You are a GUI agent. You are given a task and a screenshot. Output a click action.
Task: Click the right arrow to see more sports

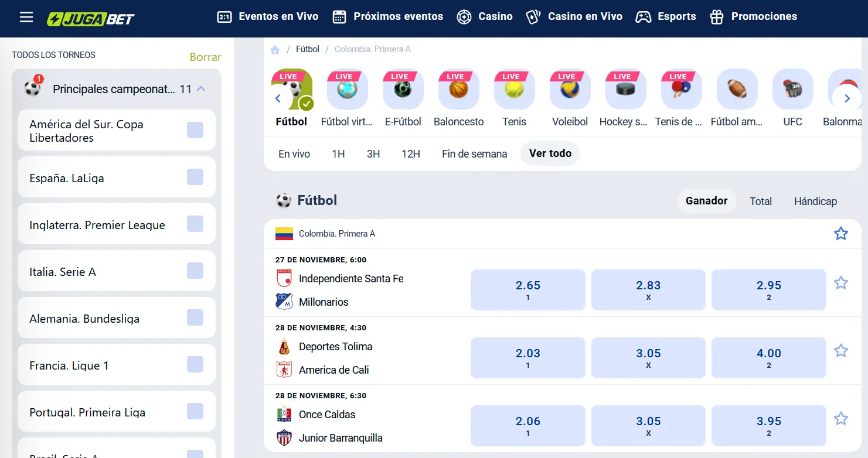pyautogui.click(x=847, y=98)
